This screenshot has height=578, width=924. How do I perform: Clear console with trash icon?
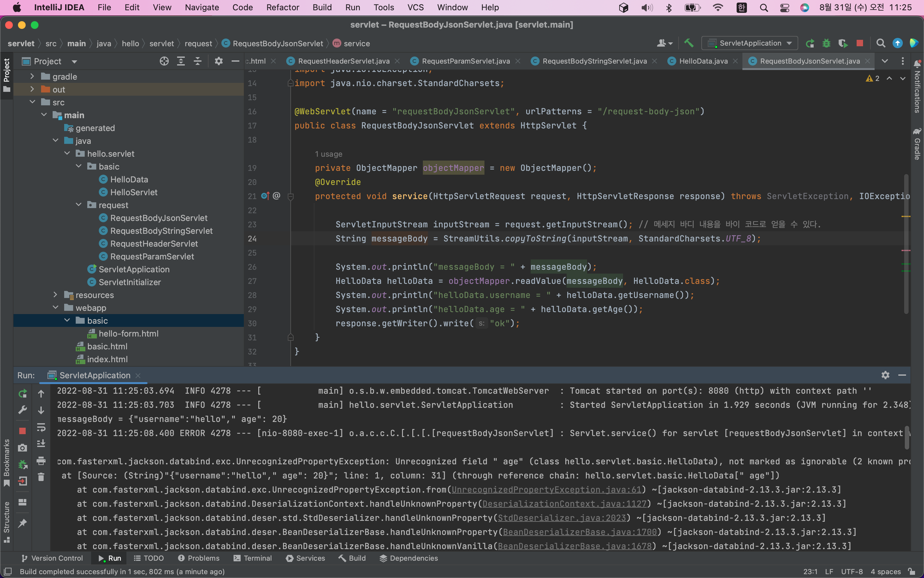[x=41, y=477]
